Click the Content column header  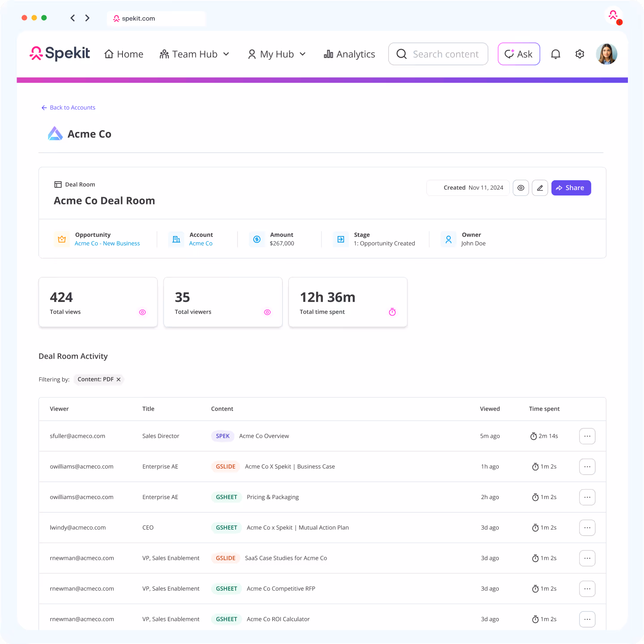[222, 409]
